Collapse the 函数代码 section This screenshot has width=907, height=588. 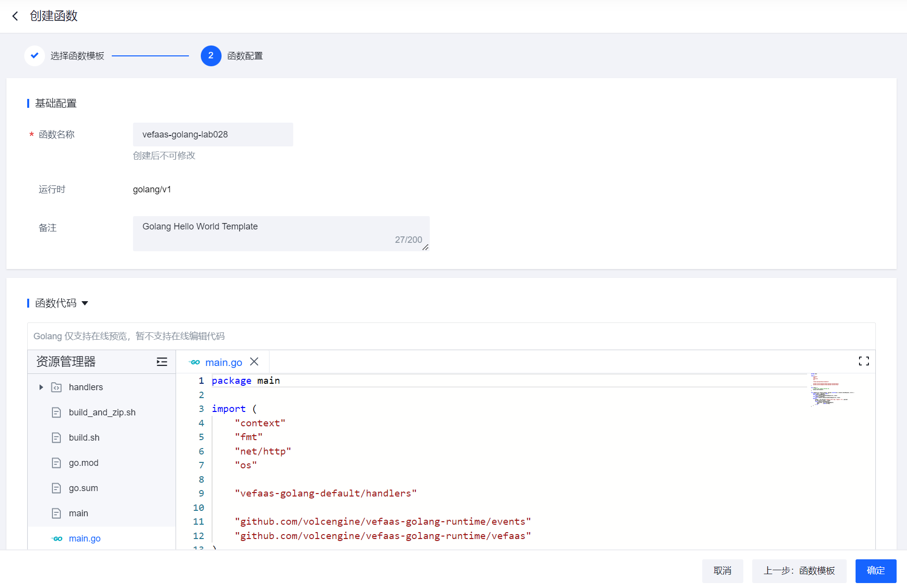pyautogui.click(x=85, y=303)
